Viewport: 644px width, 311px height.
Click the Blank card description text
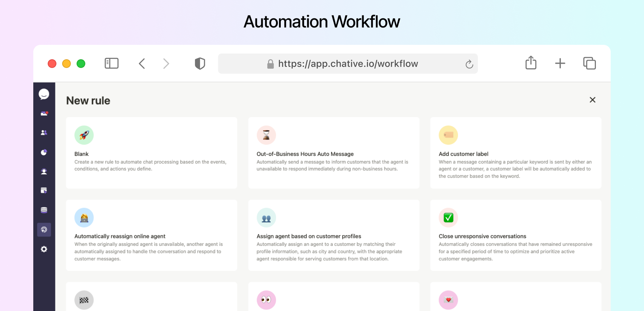(x=151, y=165)
